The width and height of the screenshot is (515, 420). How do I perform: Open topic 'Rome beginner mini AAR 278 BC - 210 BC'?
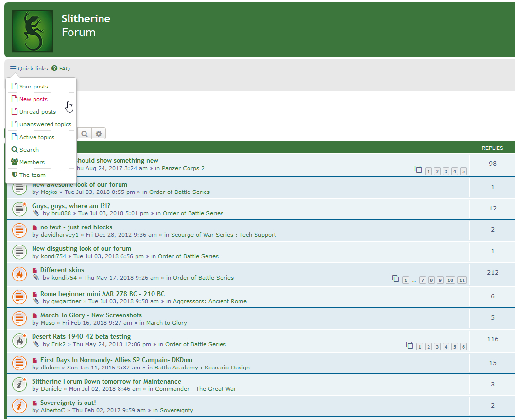click(103, 294)
